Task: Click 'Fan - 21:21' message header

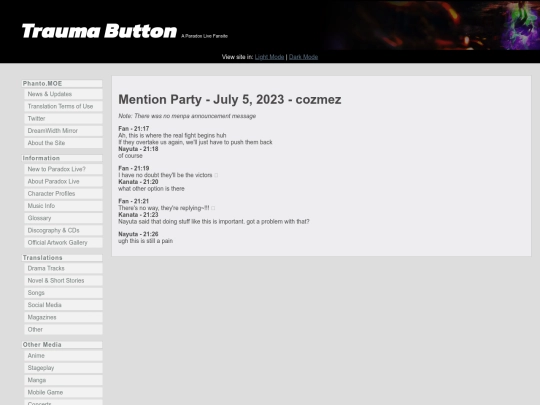Action: [x=134, y=201]
